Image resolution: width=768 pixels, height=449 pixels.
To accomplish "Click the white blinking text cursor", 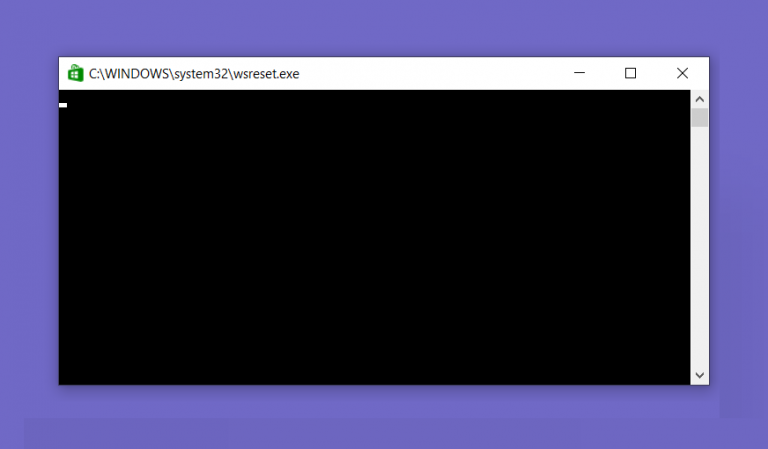I will point(63,105).
